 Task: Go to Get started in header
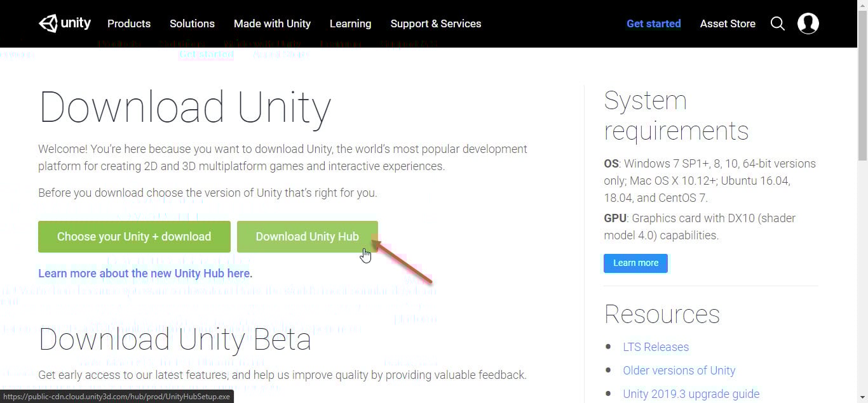coord(653,23)
